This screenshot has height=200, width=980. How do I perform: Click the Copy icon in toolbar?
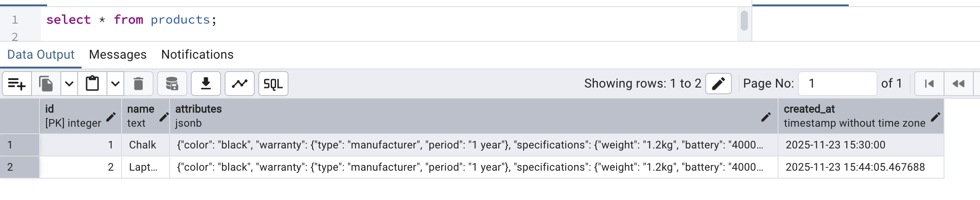[x=46, y=84]
